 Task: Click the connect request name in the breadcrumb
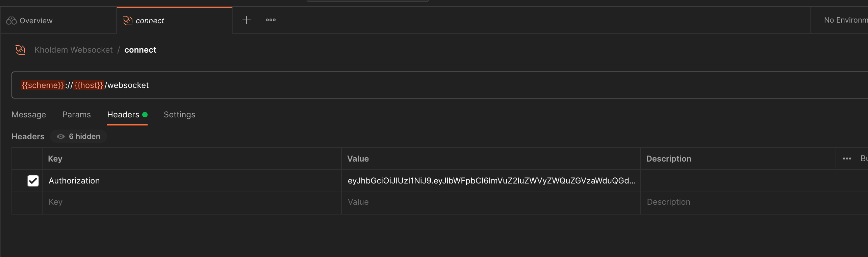point(140,50)
